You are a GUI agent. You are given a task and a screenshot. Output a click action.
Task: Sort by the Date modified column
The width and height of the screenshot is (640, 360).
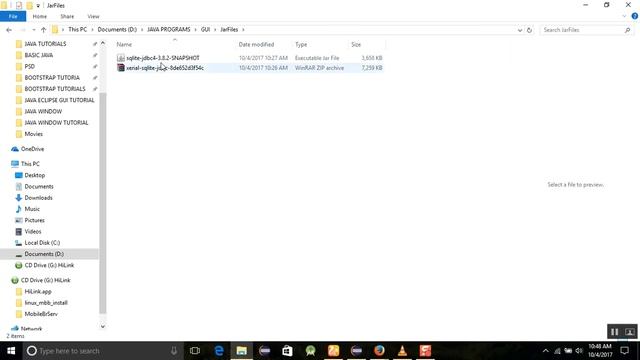click(256, 44)
